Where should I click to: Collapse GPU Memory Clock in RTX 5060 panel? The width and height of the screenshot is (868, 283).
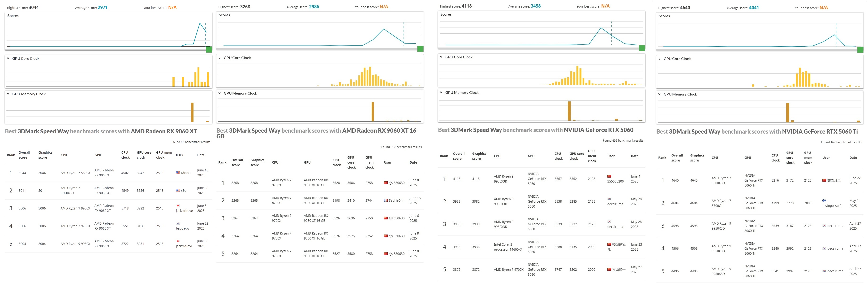tap(441, 93)
